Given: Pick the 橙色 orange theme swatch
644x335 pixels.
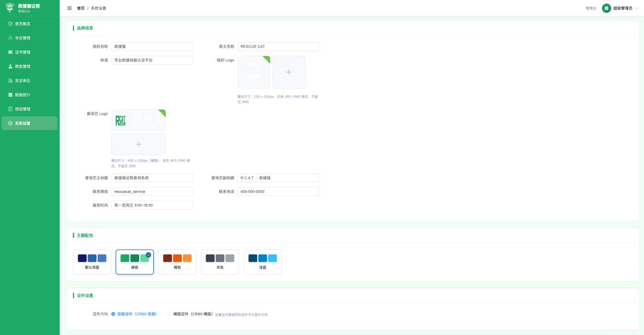Looking at the screenshot, I should coord(177,262).
